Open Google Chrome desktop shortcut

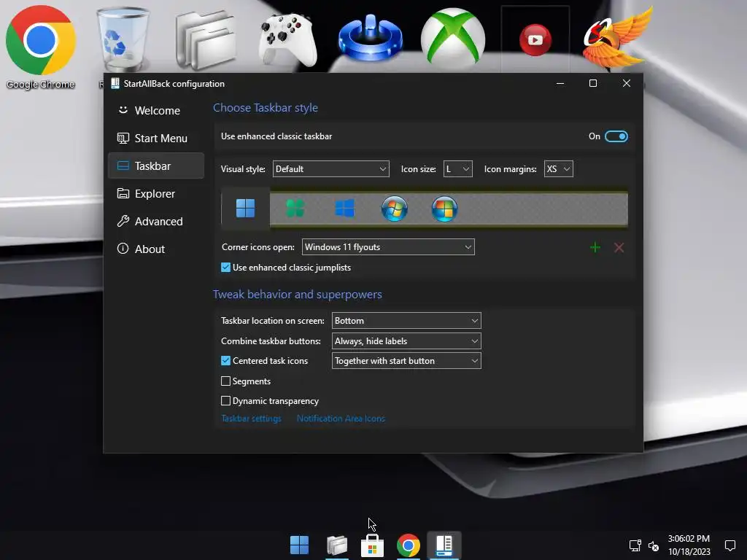click(x=41, y=47)
